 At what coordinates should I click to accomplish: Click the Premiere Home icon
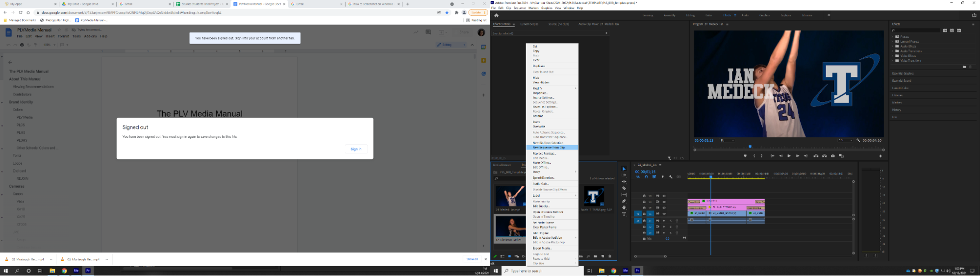496,15
